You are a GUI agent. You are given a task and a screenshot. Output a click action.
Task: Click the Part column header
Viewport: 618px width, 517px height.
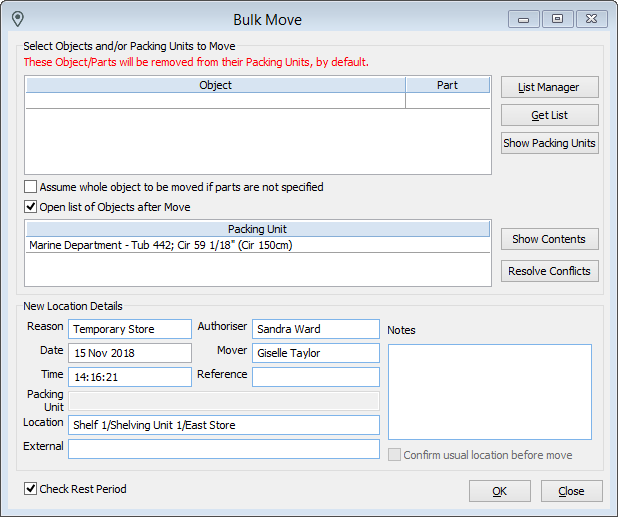coord(447,85)
